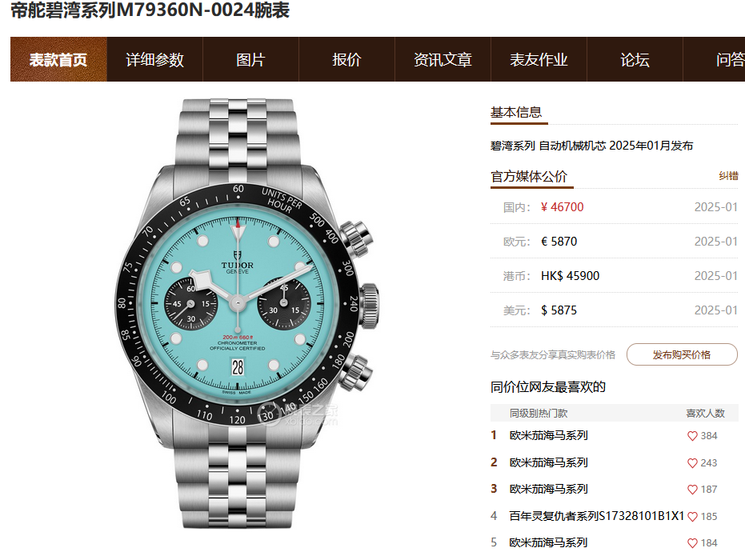
Task: Open first-ranked 欧米茄海马系列 link
Action: pos(548,435)
